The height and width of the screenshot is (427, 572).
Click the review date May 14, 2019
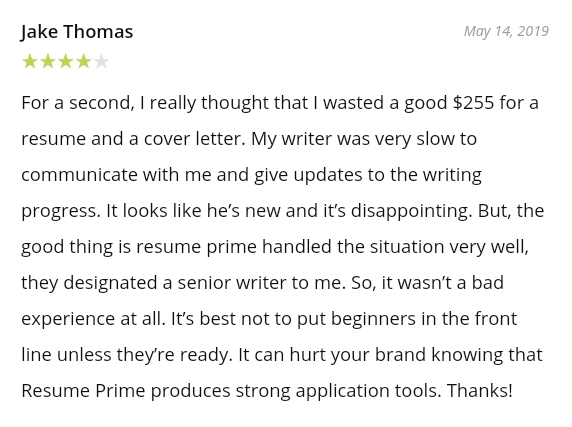[x=506, y=31]
